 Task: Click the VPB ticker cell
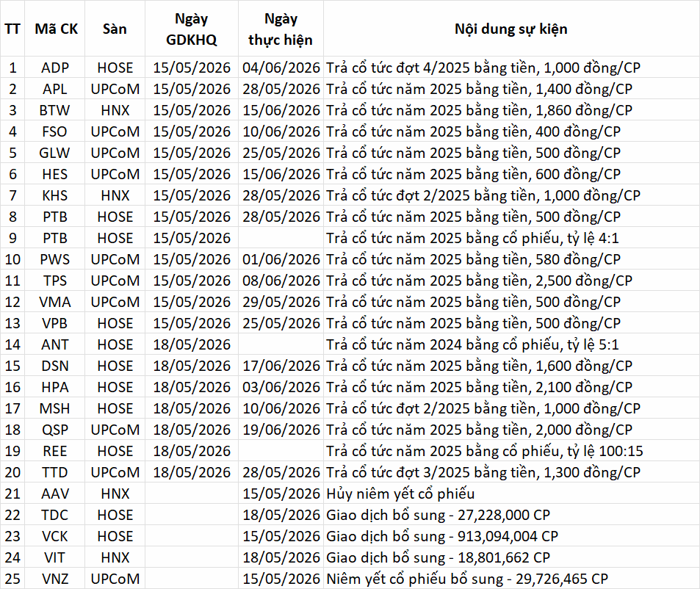click(x=55, y=323)
